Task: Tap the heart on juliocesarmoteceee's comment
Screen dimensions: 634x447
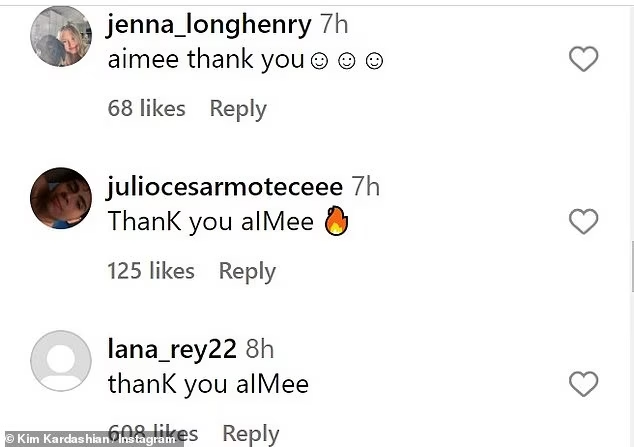Action: coord(583,221)
